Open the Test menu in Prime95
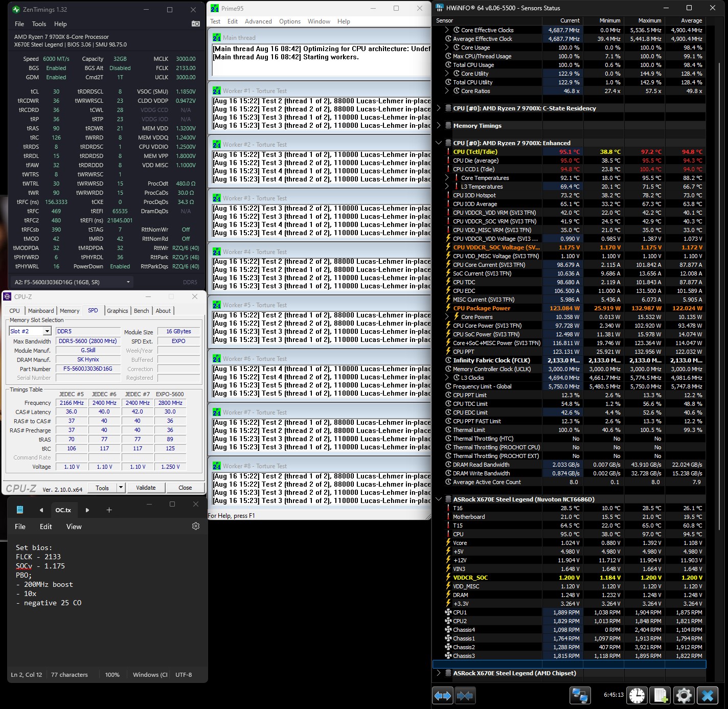 coord(215,21)
